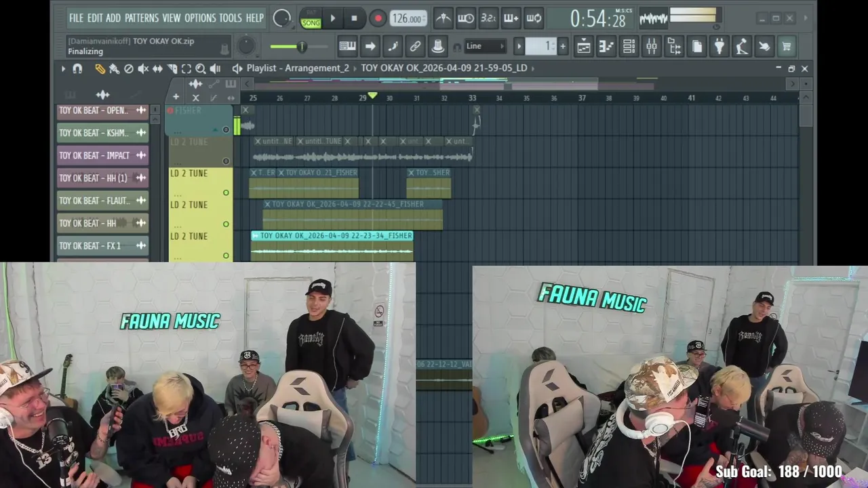The image size is (868, 488).
Task: Toggle audio clips filter waveform icon
Action: coord(102,95)
